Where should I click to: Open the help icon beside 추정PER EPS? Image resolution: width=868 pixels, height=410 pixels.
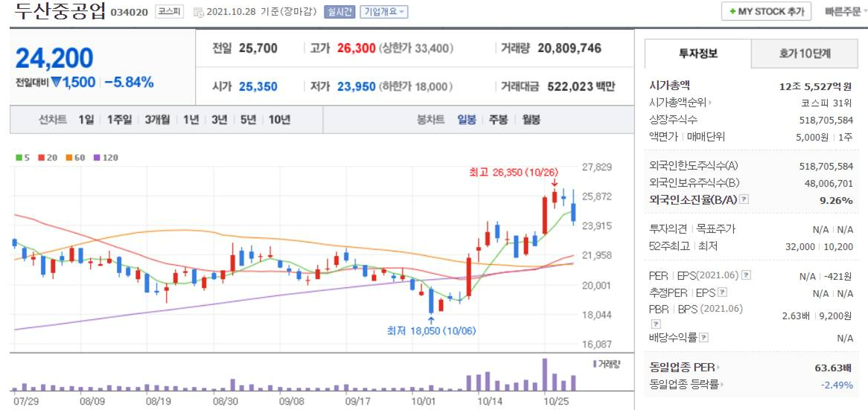(722, 293)
